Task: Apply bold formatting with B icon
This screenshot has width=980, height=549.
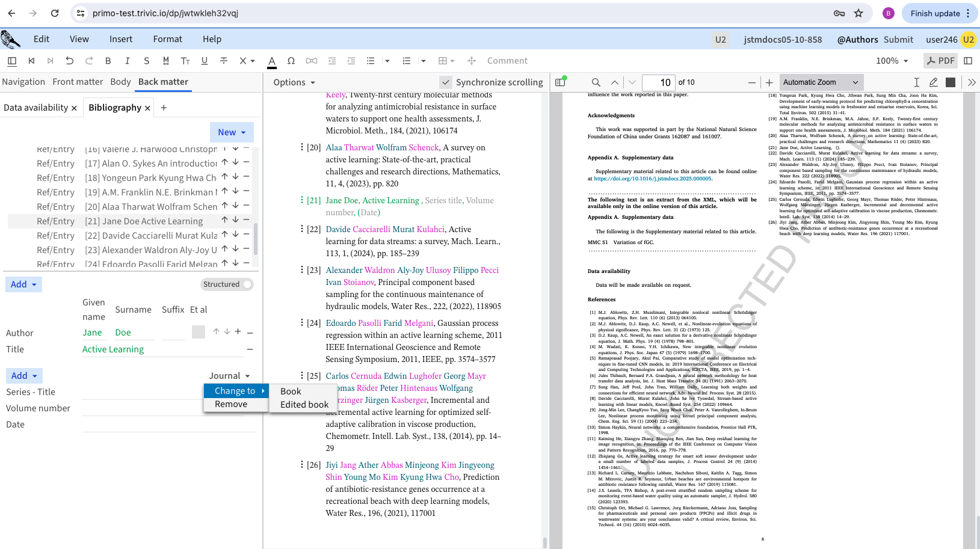Action: tap(108, 61)
